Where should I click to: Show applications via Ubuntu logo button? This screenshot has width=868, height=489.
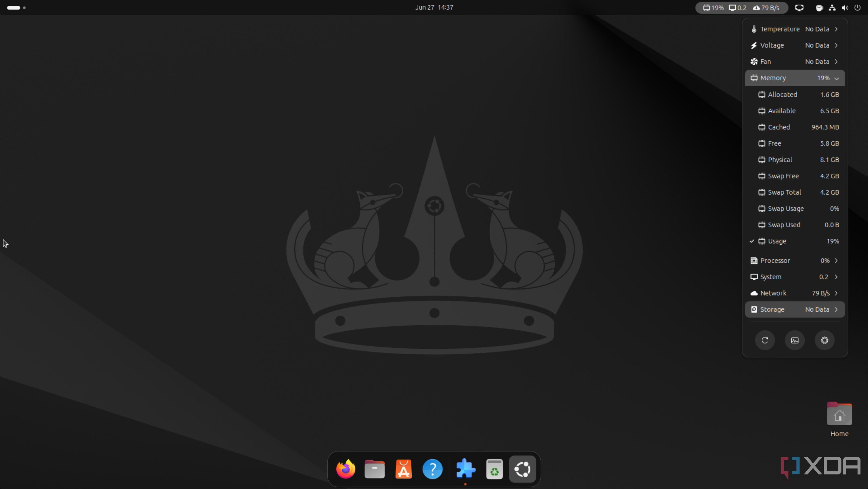523,469
